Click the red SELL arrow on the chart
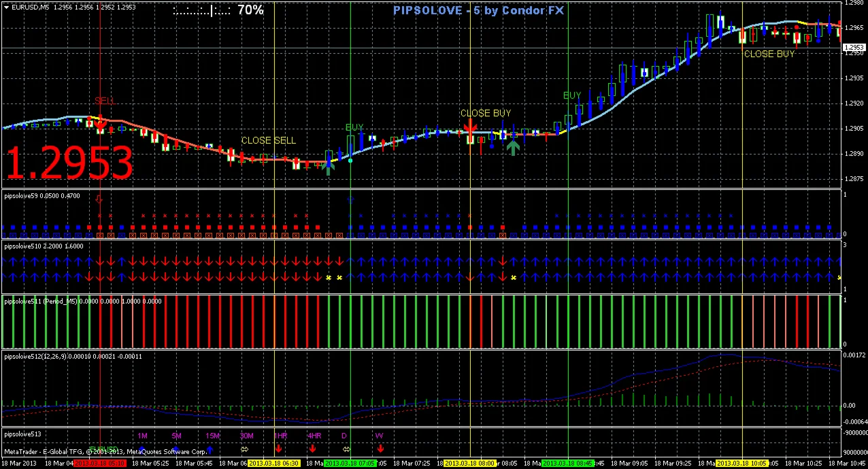Viewport: 868px width, 469px height. click(100, 125)
